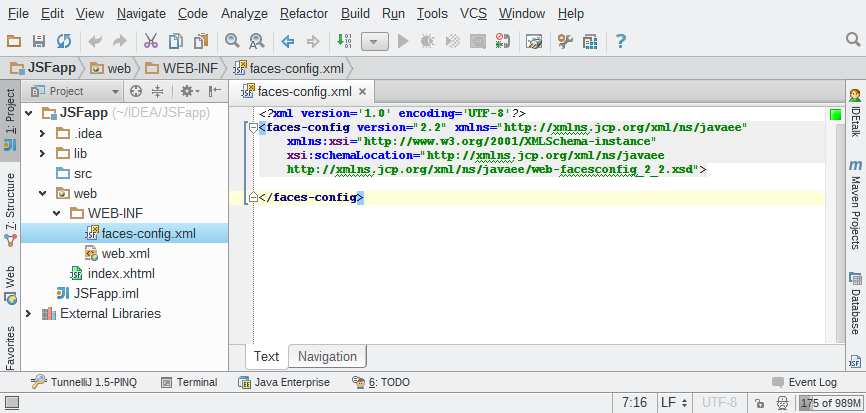Fold closing faces-config tag gutter marker
This screenshot has height=413, width=866.
tap(253, 197)
